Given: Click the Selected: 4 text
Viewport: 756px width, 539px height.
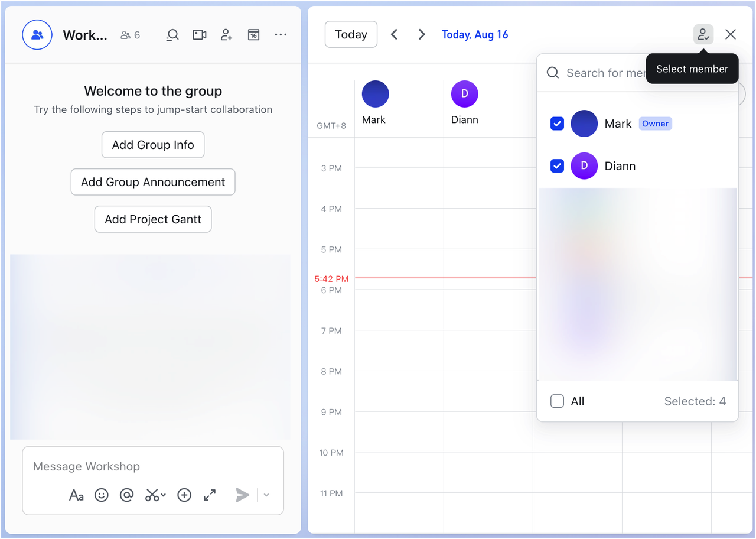Looking at the screenshot, I should tap(695, 401).
